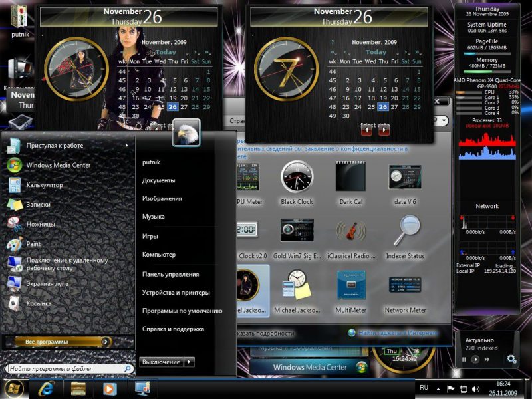Go to previous date in right calendar

[366, 130]
